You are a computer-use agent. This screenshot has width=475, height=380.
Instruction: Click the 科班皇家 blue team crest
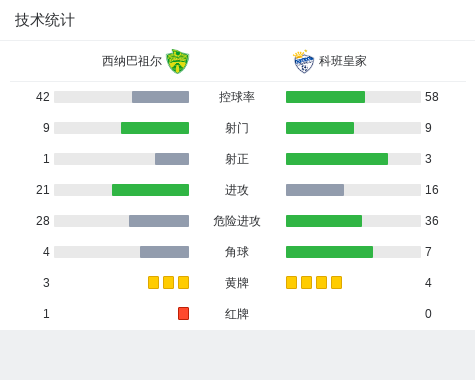[304, 62]
